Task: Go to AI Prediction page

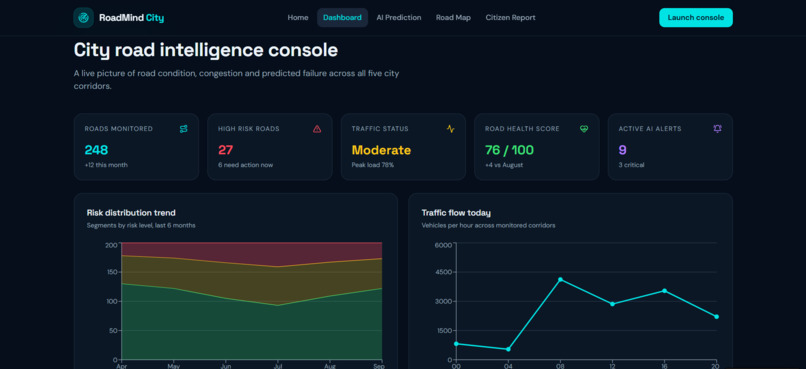Action: coord(399,17)
